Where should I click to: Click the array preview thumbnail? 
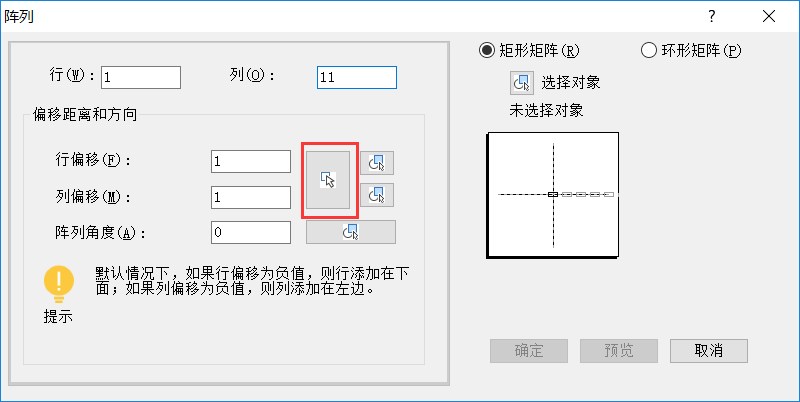553,193
